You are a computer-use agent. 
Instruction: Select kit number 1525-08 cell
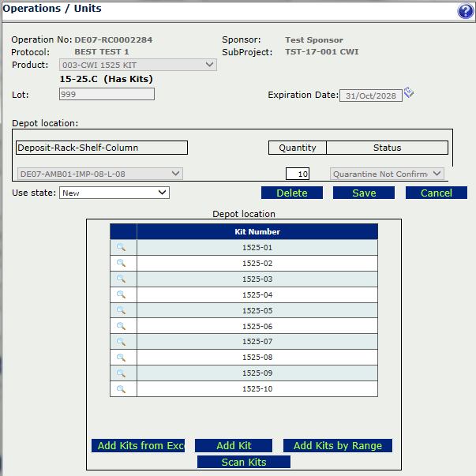[x=257, y=358]
